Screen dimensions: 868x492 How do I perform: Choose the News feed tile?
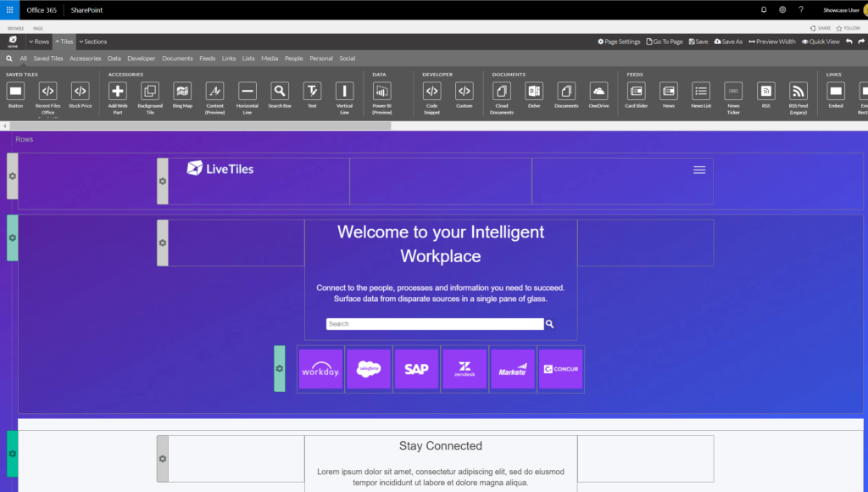[x=669, y=92]
